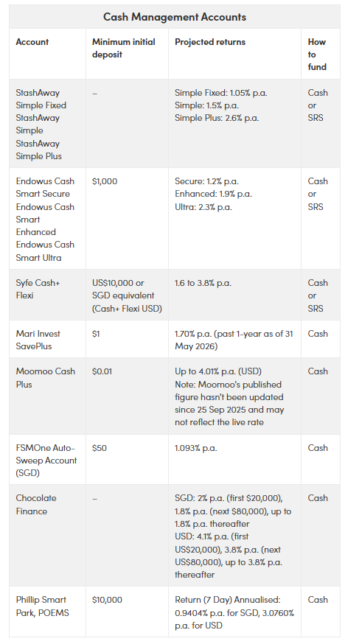Click the Cash Management Accounts table title

click(175, 17)
